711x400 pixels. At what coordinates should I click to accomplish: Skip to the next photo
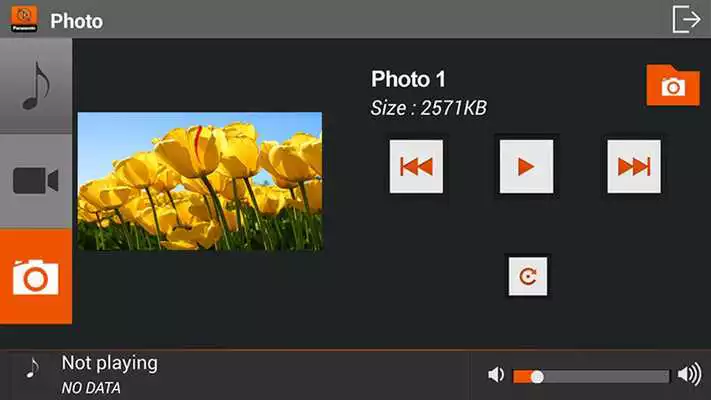tap(634, 166)
